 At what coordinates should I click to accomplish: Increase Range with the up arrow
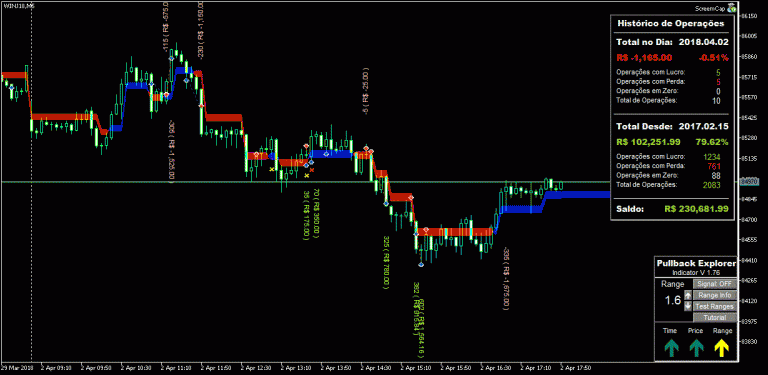click(x=688, y=295)
